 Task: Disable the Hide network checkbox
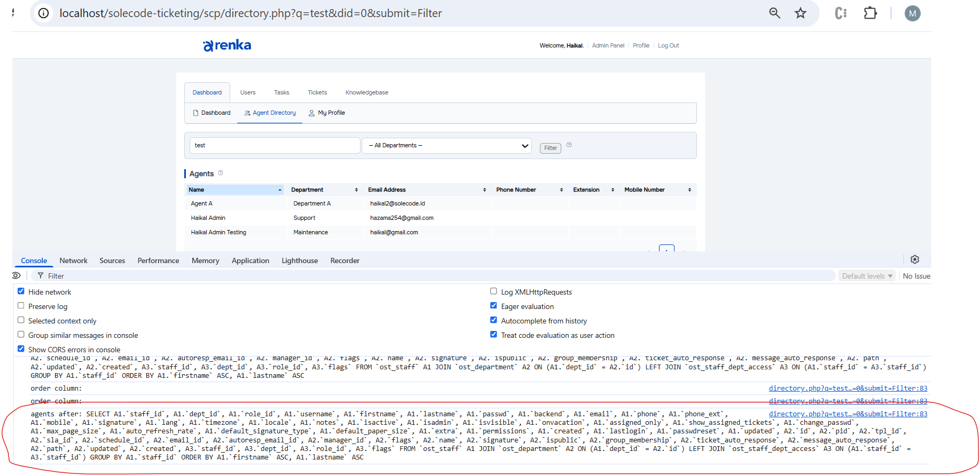21,291
